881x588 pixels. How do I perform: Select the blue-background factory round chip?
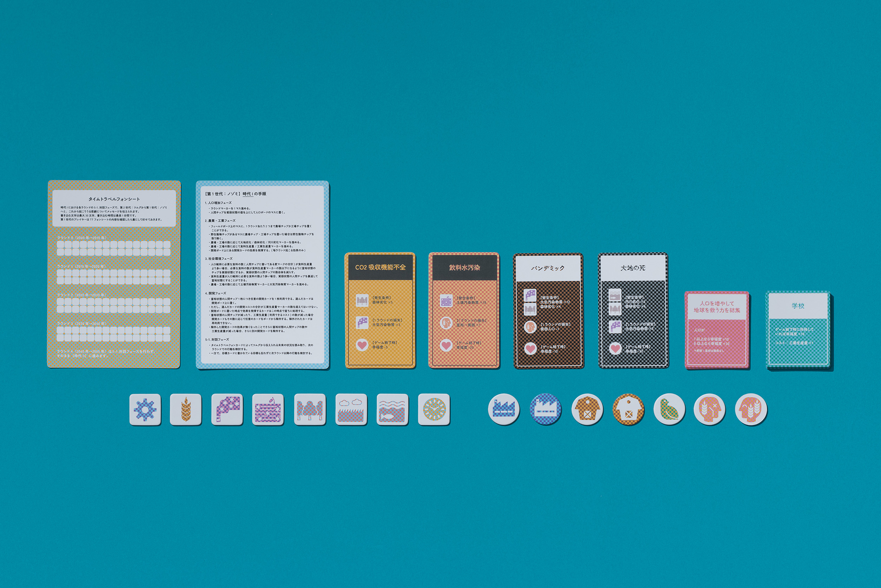(x=545, y=409)
